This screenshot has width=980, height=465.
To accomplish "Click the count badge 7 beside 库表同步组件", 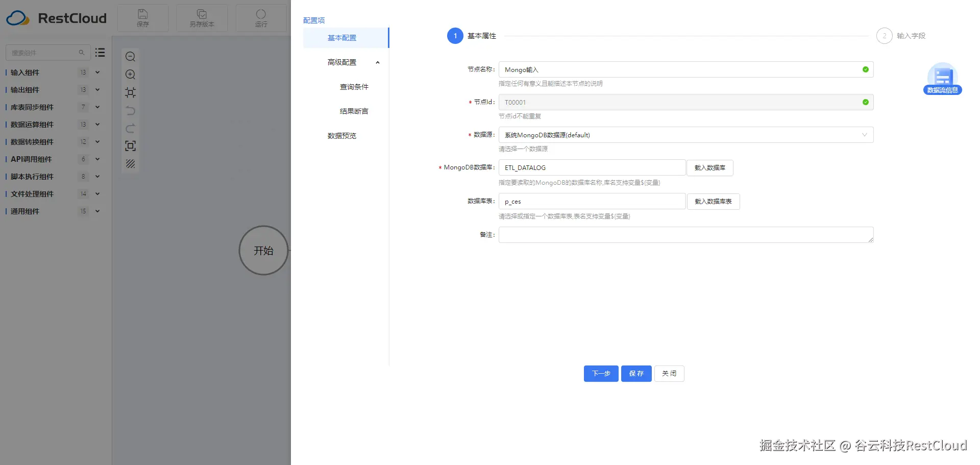I will coord(83,107).
